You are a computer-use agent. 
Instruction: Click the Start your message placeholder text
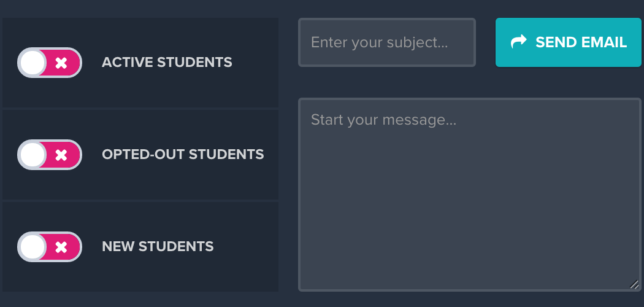click(x=383, y=120)
